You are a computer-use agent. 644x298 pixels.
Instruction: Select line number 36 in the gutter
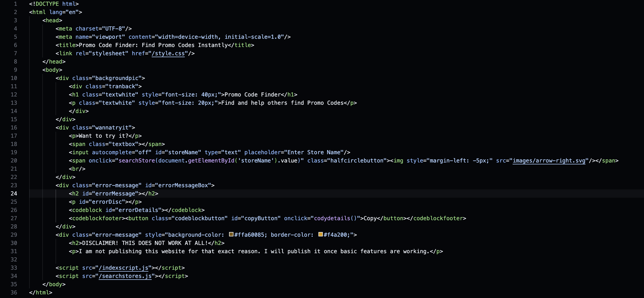coord(14,293)
